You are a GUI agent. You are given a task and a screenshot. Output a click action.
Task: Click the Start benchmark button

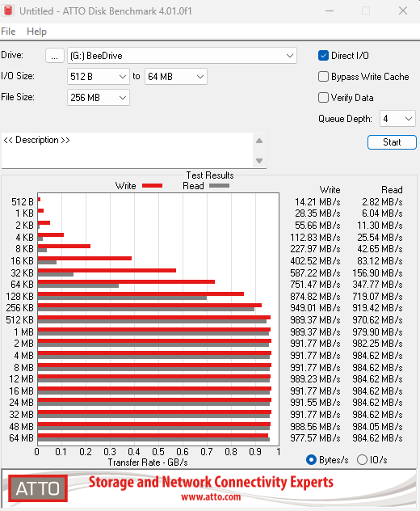tap(392, 142)
